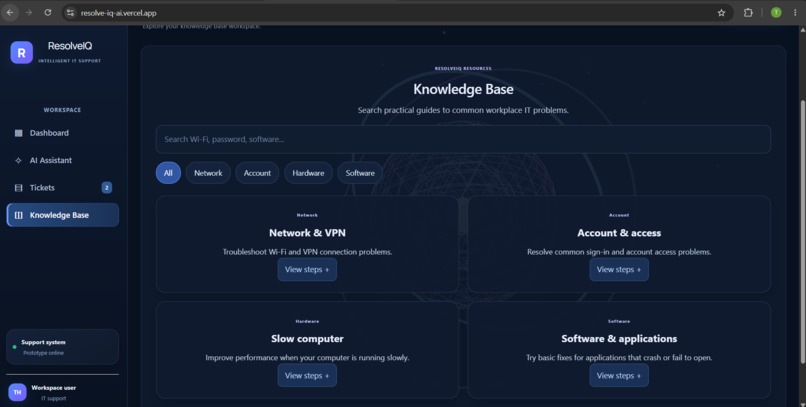Click the site info icon in address bar
Screen dimensions: 806x407
click(70, 13)
